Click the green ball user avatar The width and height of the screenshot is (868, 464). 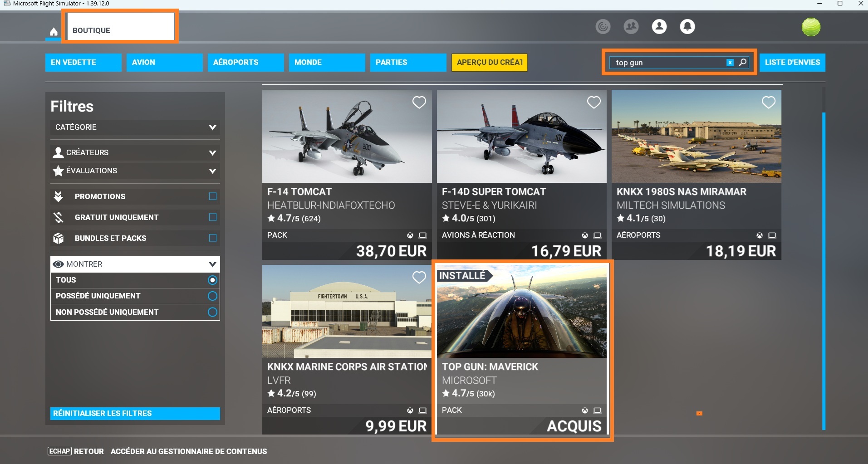[811, 27]
